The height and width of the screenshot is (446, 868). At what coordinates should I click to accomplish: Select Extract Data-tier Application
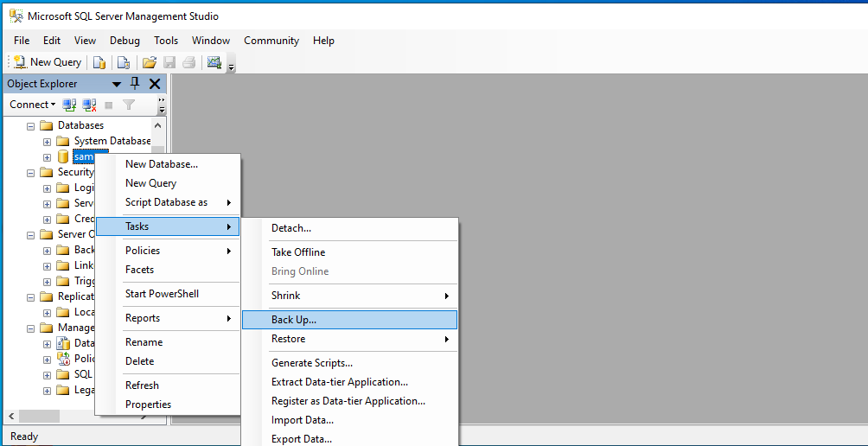tap(350, 382)
